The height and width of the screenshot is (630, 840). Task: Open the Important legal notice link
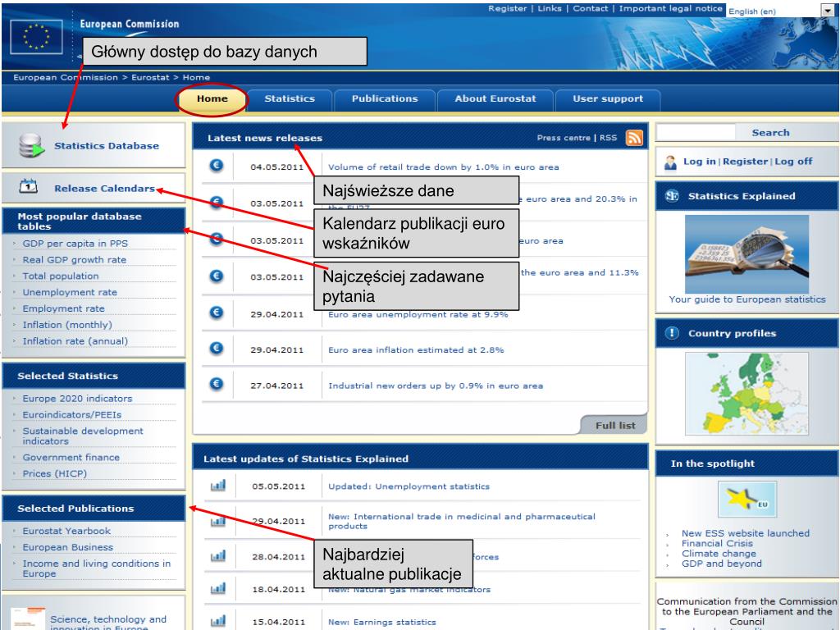coord(671,8)
